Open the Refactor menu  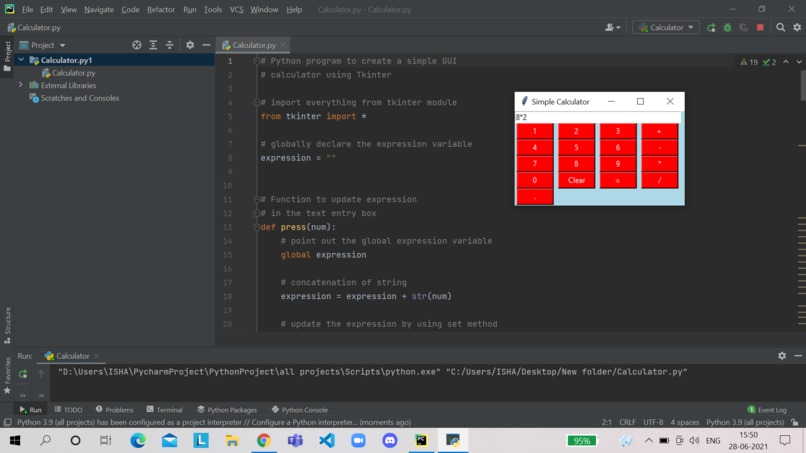[x=161, y=9]
